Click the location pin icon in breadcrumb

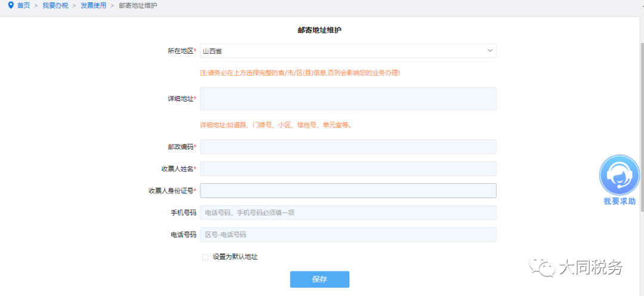pos(11,5)
